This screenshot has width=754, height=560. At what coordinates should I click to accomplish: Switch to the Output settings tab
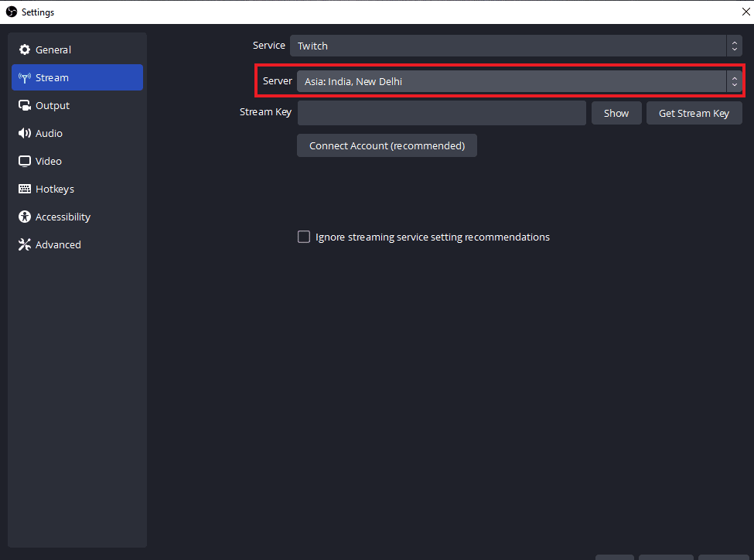(52, 105)
